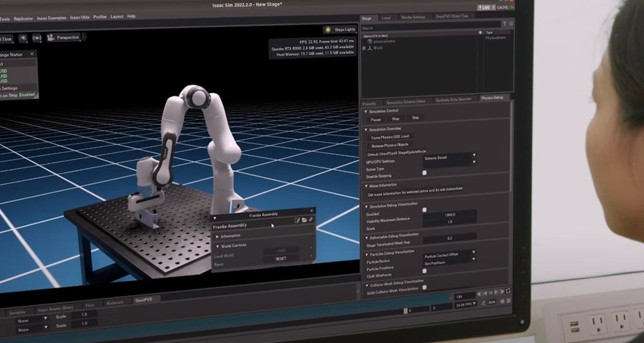This screenshot has width=644, height=343.
Task: Open the Layout menu
Action: [x=116, y=17]
